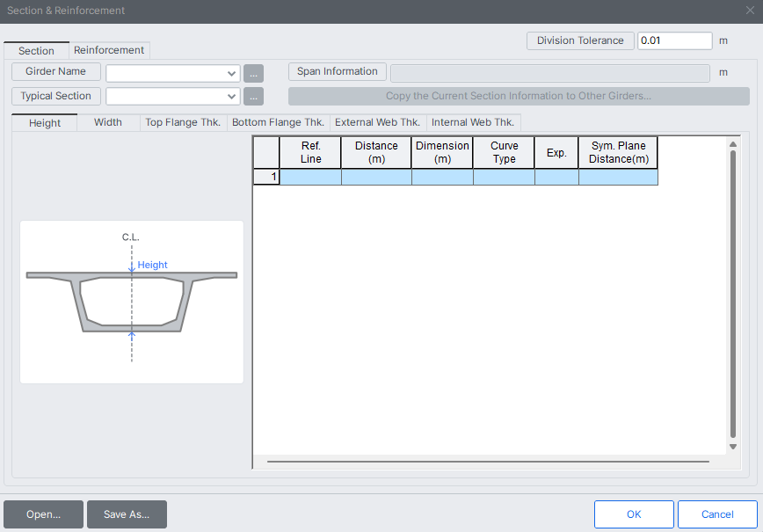Confirm with the OK button

[634, 514]
